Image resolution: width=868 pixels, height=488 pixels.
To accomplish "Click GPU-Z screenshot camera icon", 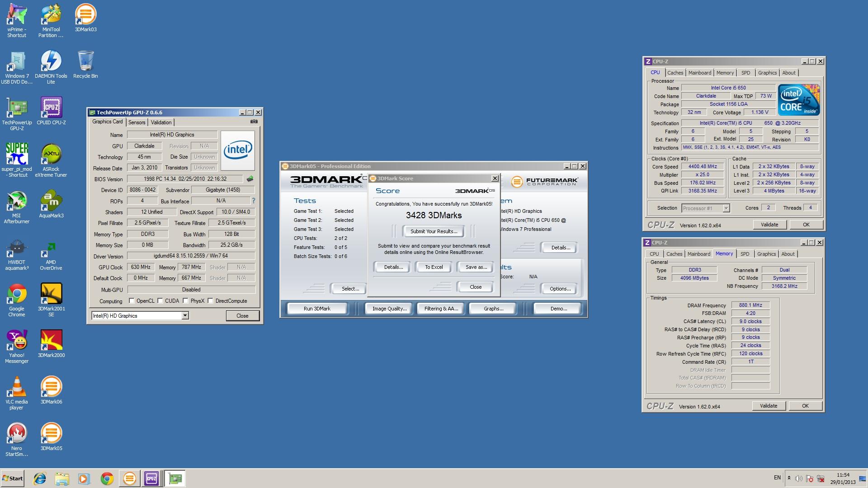I will (x=254, y=122).
